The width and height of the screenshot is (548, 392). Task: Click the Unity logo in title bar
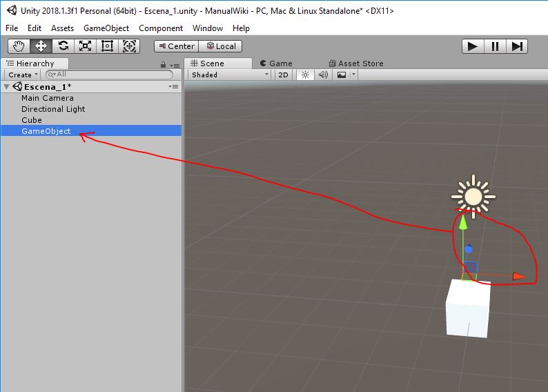point(12,10)
